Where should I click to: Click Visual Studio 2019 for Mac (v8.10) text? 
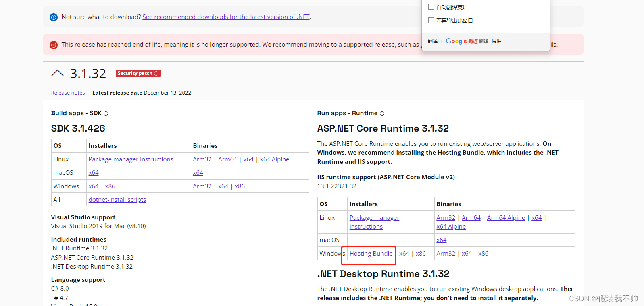(98, 226)
